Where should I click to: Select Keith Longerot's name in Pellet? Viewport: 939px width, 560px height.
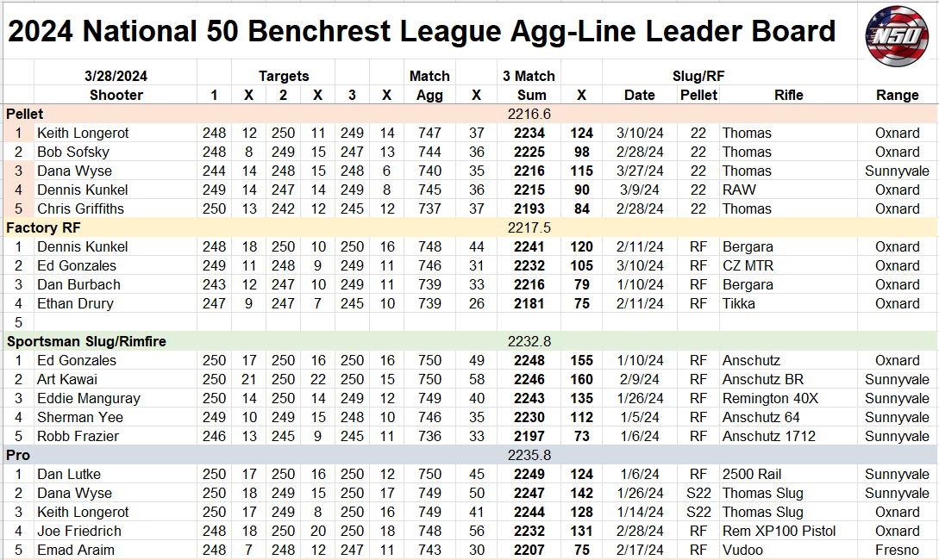point(83,133)
